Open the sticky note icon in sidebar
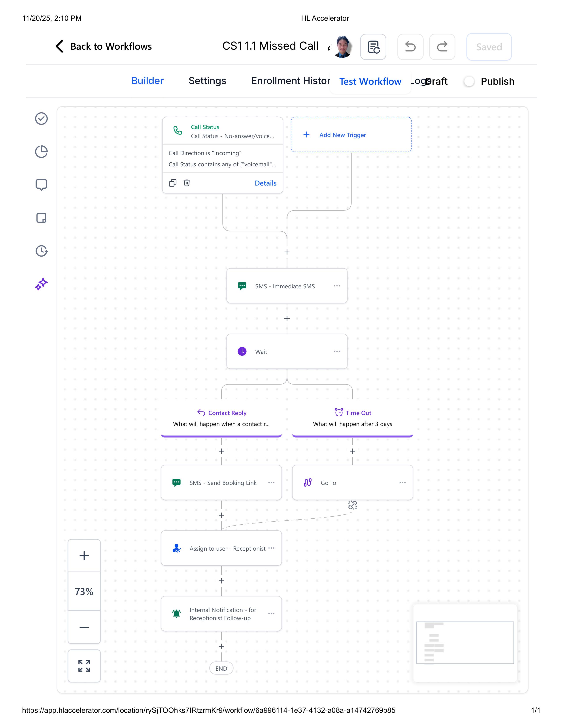Image resolution: width=563 pixels, height=728 pixels. point(41,218)
